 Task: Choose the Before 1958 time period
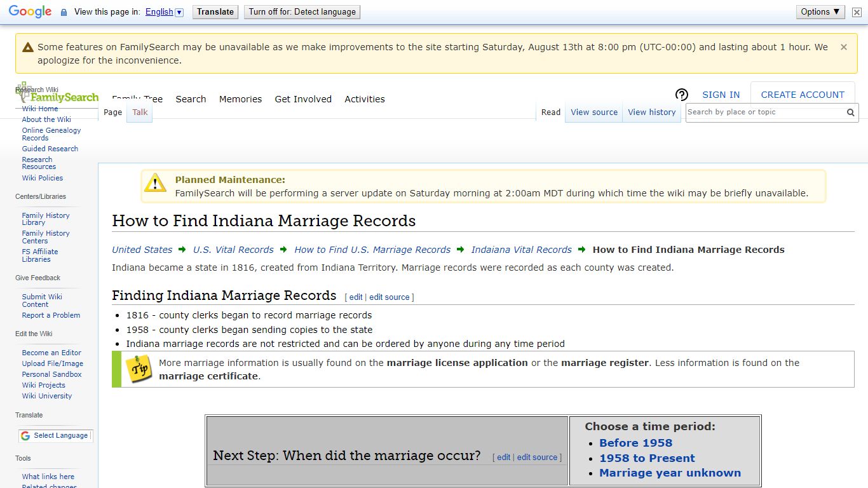click(635, 443)
